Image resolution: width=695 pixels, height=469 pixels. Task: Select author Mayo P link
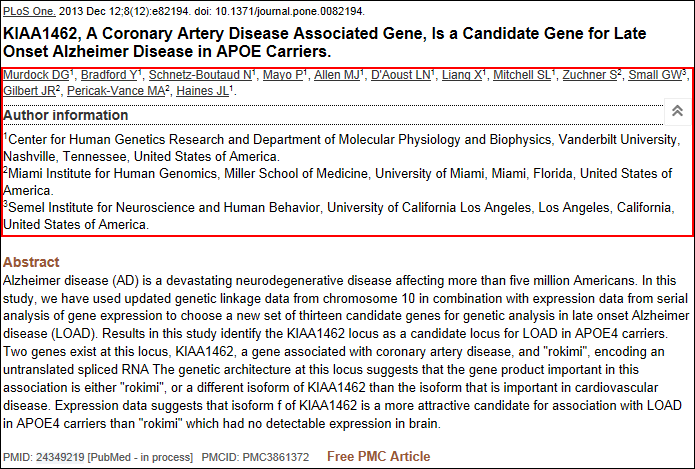283,75
